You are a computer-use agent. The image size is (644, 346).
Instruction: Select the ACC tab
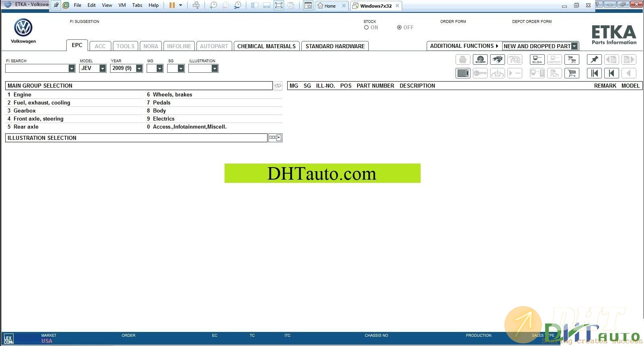tap(100, 46)
